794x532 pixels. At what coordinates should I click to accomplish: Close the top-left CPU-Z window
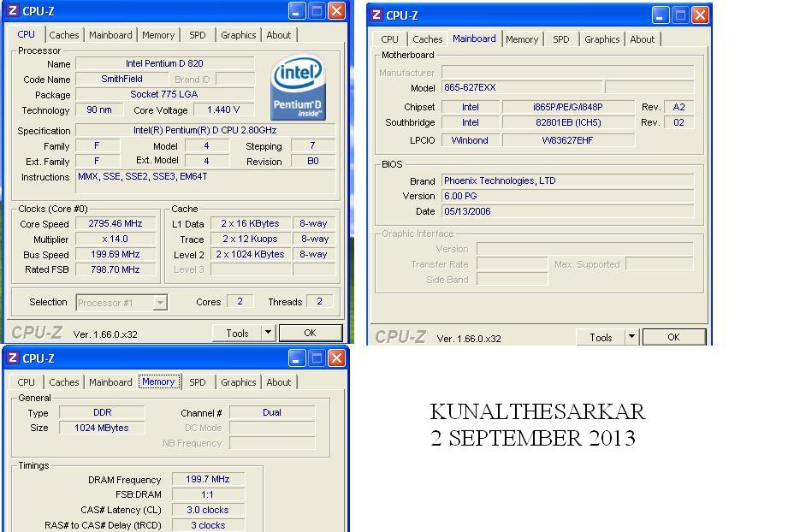(337, 10)
